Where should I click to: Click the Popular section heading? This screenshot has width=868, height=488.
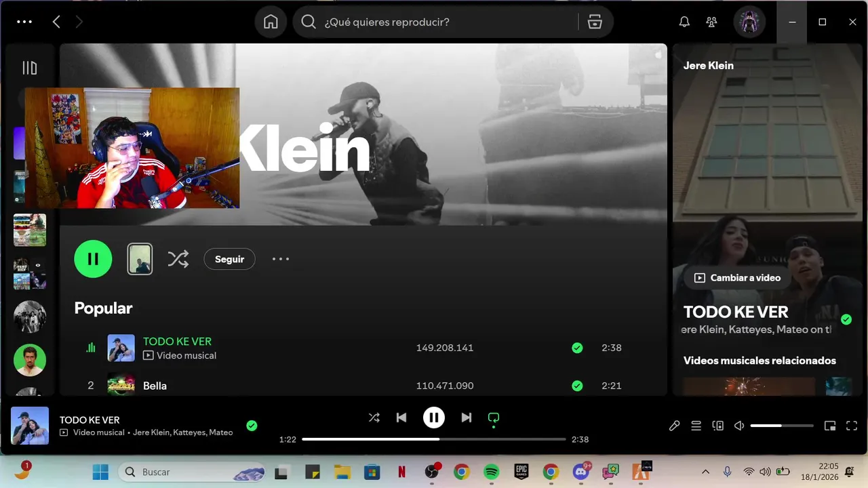(x=103, y=308)
